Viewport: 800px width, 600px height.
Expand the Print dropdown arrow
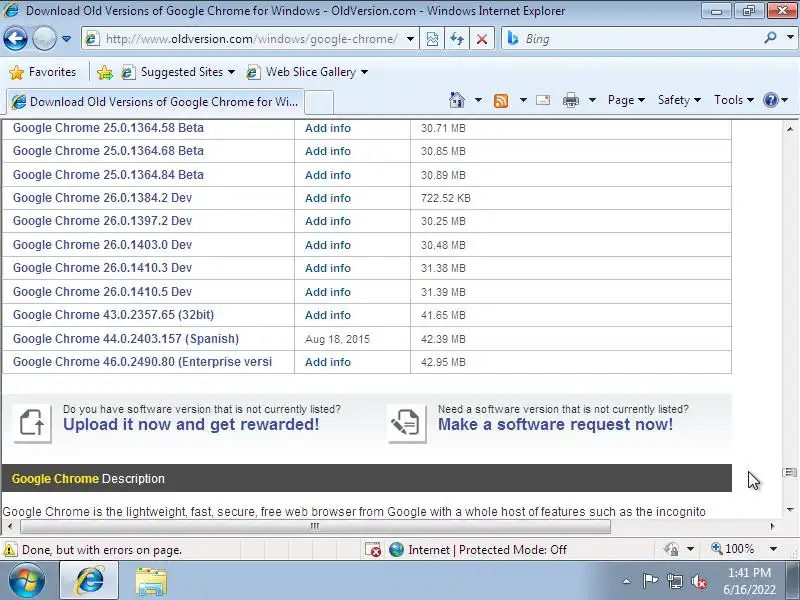[x=592, y=100]
